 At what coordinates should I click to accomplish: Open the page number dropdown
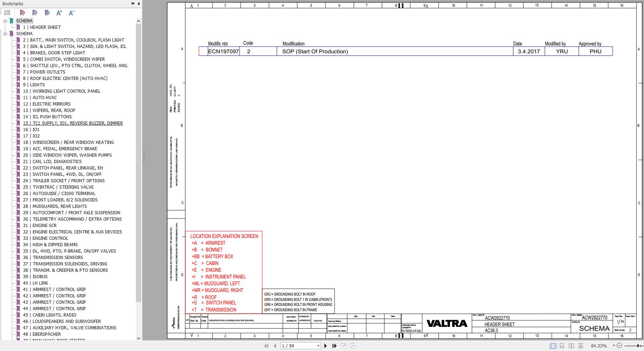(x=318, y=346)
